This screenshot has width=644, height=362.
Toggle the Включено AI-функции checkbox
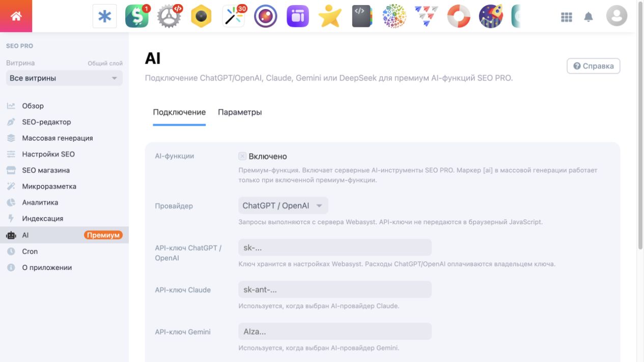pos(242,156)
